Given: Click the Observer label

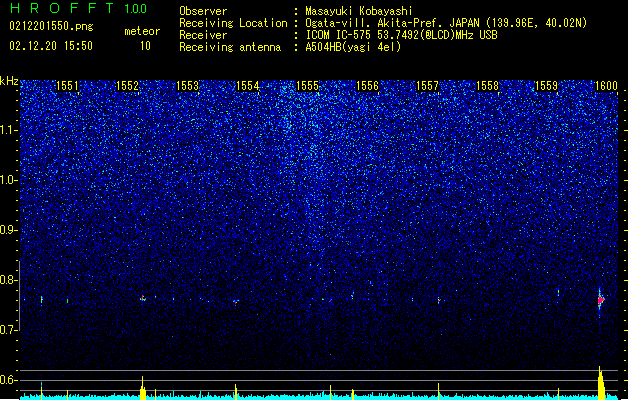Looking at the screenshot, I should (203, 11).
